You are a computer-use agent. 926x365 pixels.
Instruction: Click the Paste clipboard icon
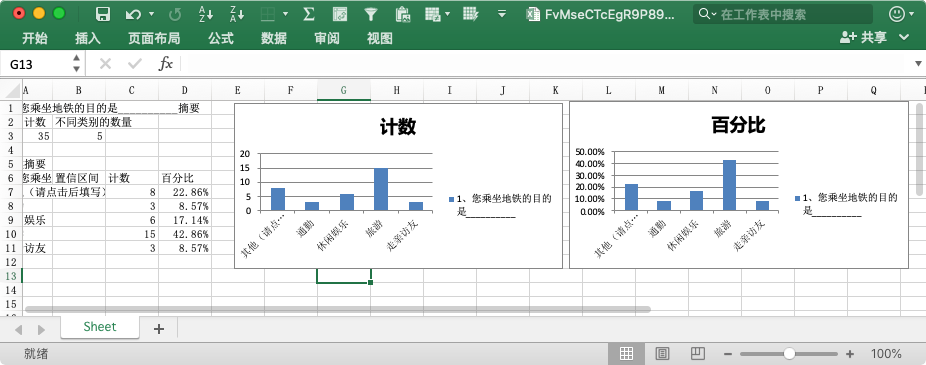point(403,14)
